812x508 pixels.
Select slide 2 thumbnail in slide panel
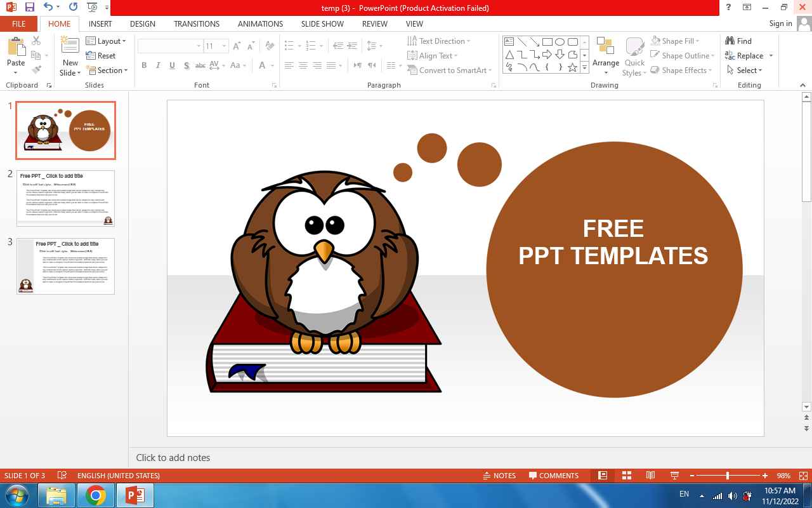[65, 197]
